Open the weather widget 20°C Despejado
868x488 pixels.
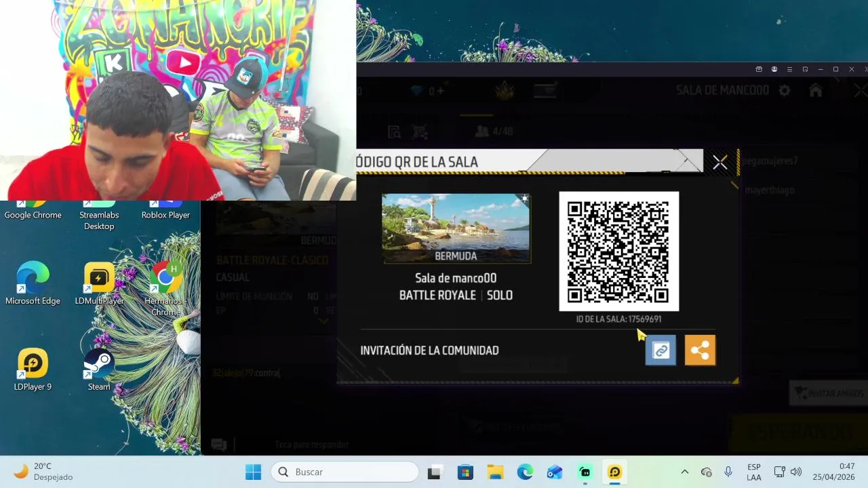(44, 472)
